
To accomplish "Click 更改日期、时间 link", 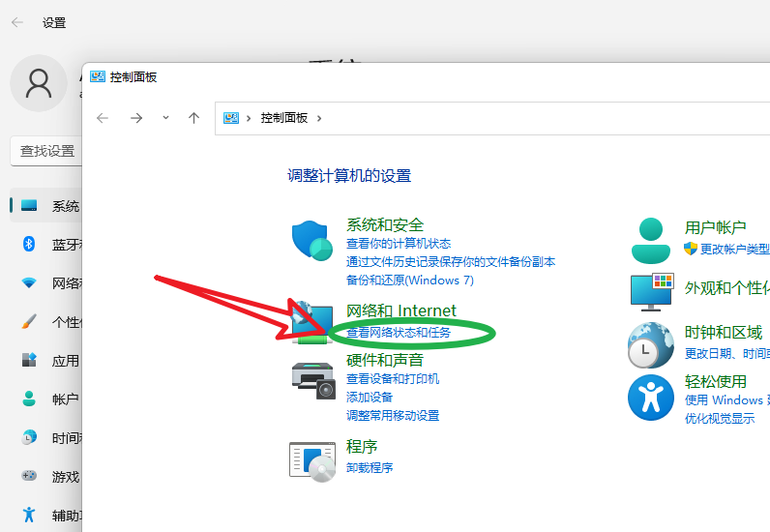I will (x=726, y=354).
